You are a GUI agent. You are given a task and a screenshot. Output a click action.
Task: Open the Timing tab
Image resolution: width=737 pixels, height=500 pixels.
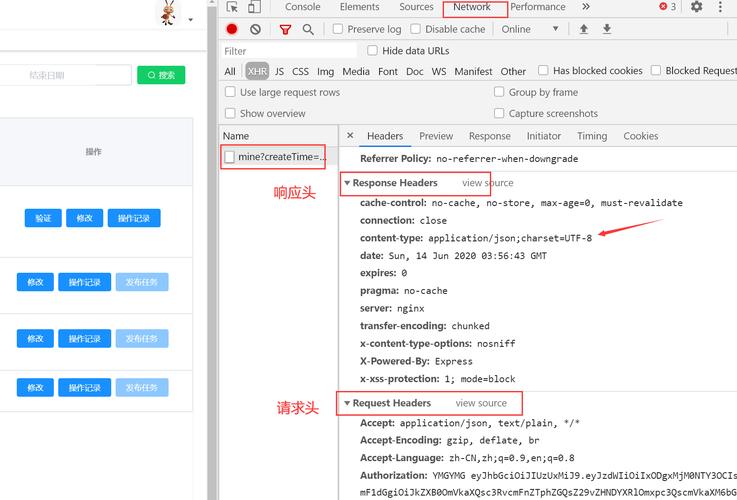click(592, 136)
